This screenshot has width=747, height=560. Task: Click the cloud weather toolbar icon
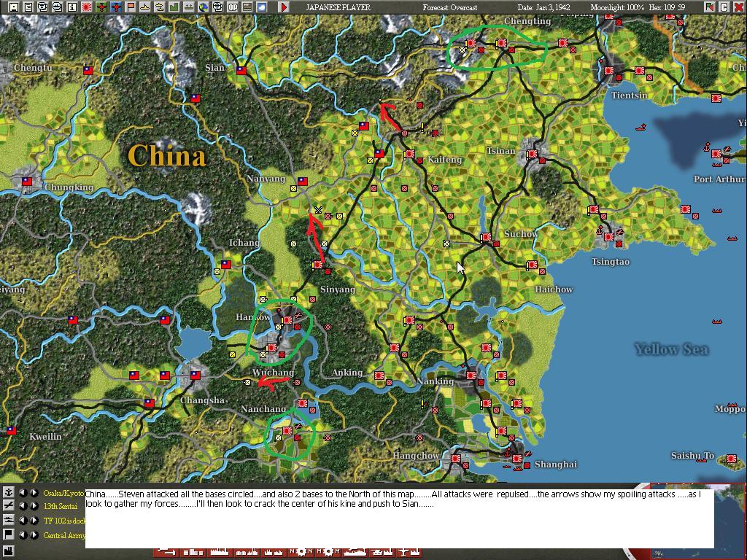pyautogui.click(x=262, y=7)
